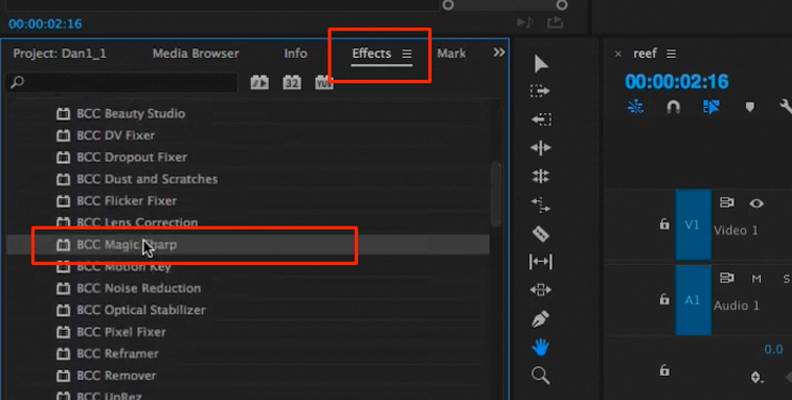
Task: Open the Effects panel menu
Action: point(407,54)
